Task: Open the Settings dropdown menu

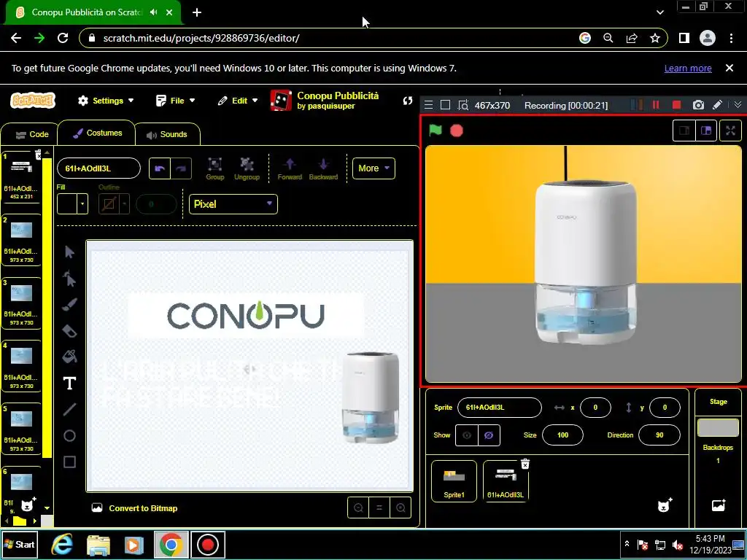Action: click(106, 101)
